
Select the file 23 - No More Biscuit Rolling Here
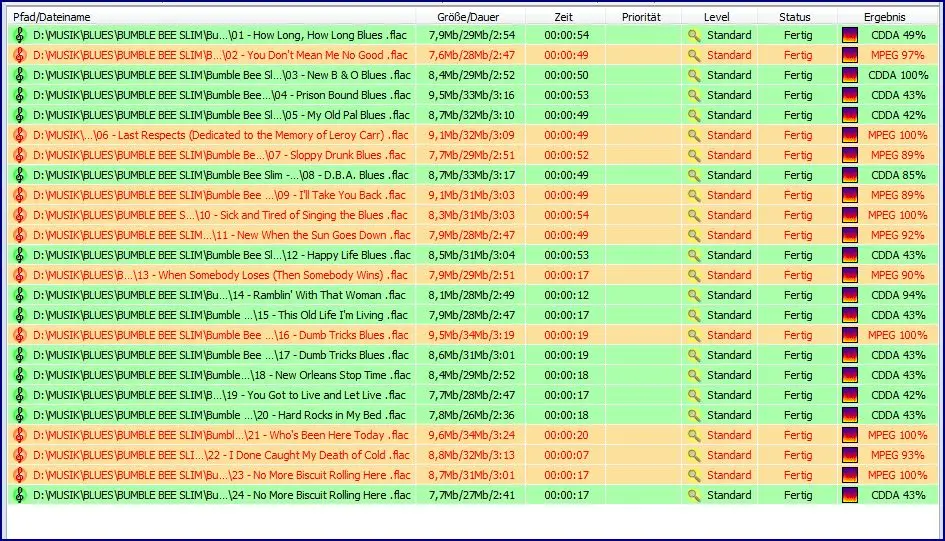click(222, 475)
